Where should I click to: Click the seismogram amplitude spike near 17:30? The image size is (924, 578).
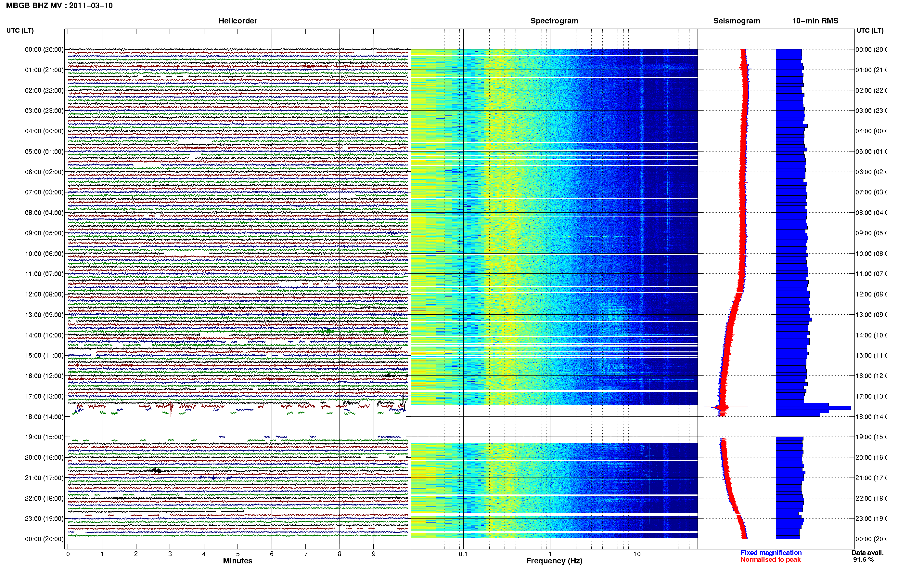(x=723, y=406)
